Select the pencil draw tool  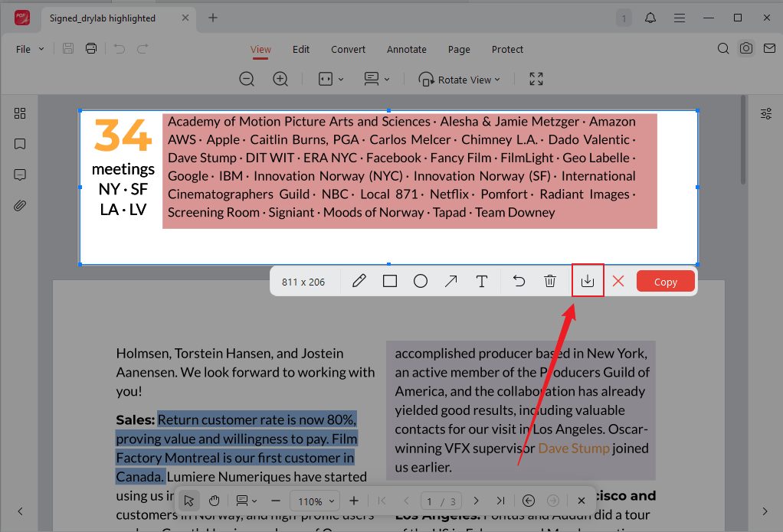(x=359, y=282)
